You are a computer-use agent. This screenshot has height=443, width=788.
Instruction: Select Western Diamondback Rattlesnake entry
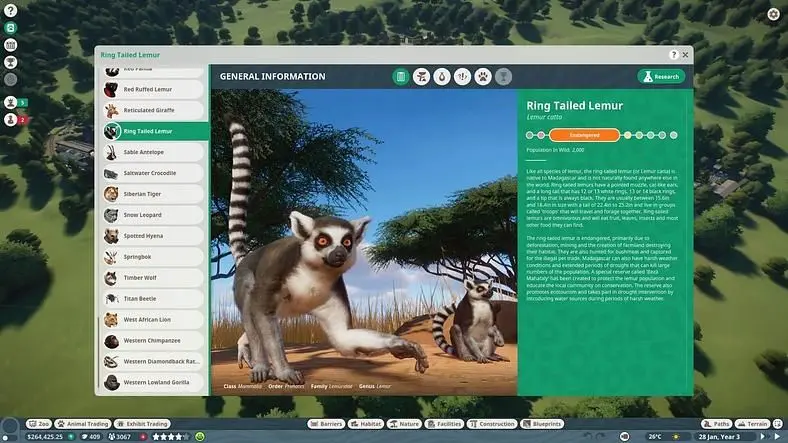[154, 361]
